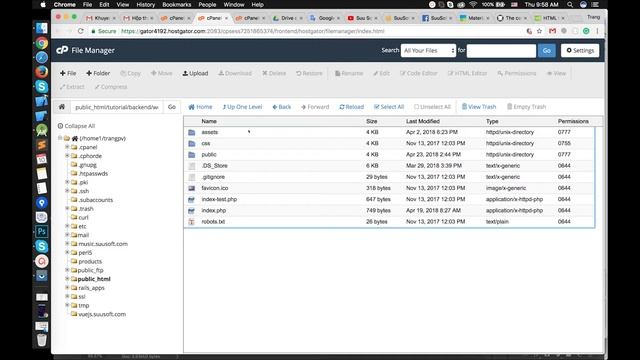Click the Move toolbar item

click(162, 73)
